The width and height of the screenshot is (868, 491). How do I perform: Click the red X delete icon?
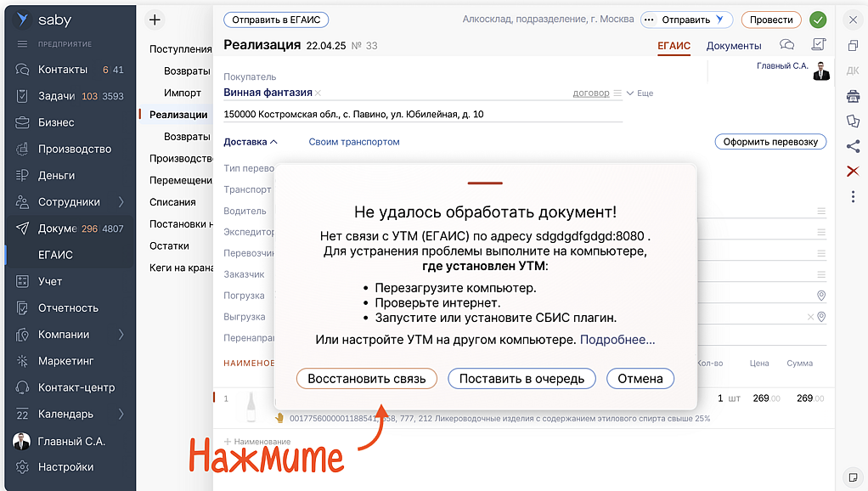853,172
